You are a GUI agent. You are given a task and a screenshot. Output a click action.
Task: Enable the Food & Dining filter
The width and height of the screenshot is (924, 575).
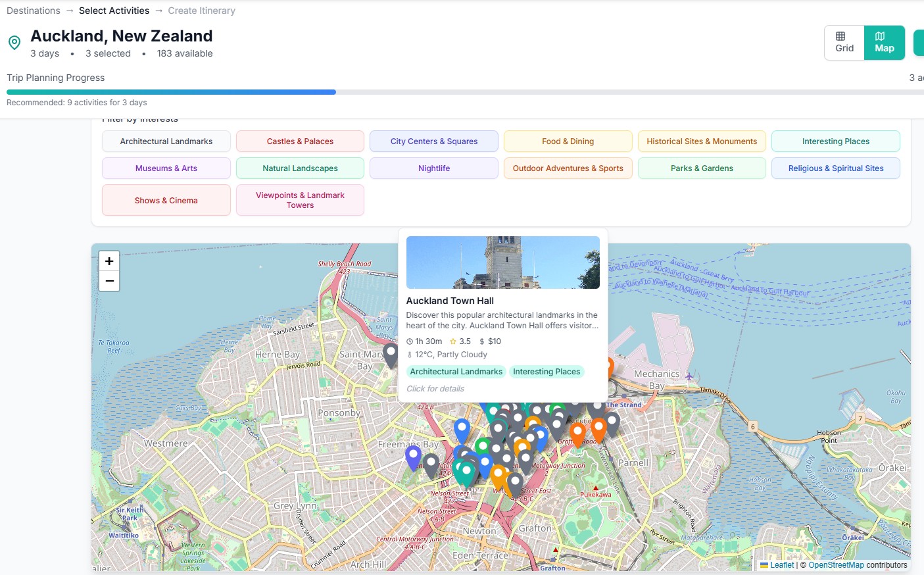coord(568,141)
